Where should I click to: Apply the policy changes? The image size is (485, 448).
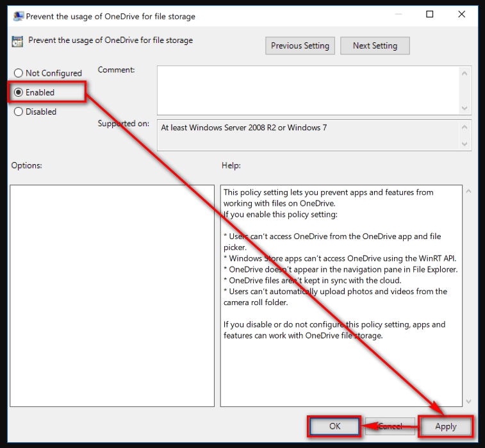[445, 426]
